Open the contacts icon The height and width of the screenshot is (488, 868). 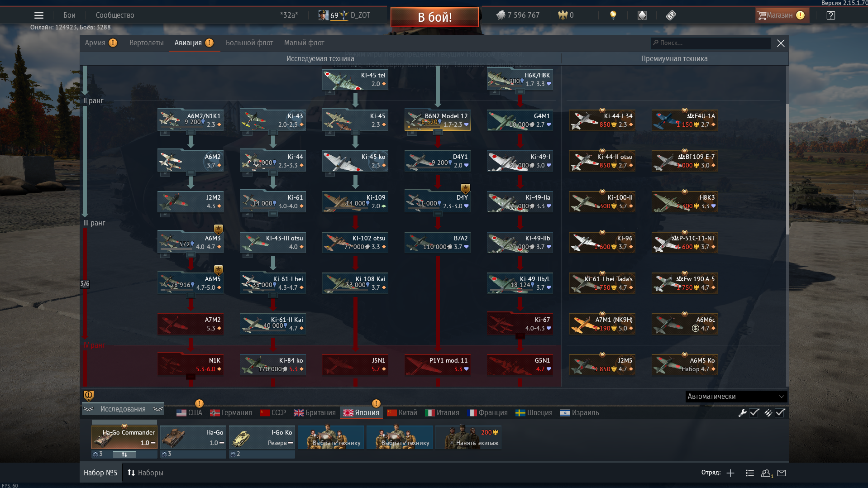pyautogui.click(x=766, y=473)
